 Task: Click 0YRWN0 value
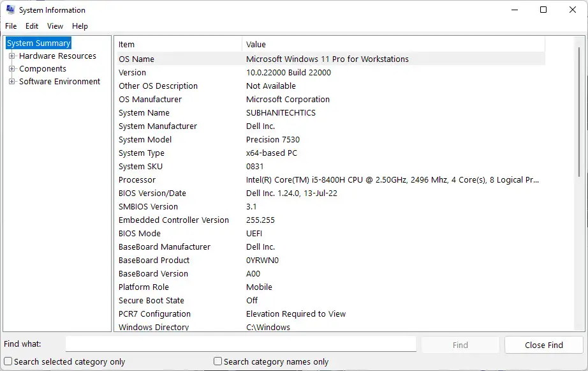(x=263, y=261)
